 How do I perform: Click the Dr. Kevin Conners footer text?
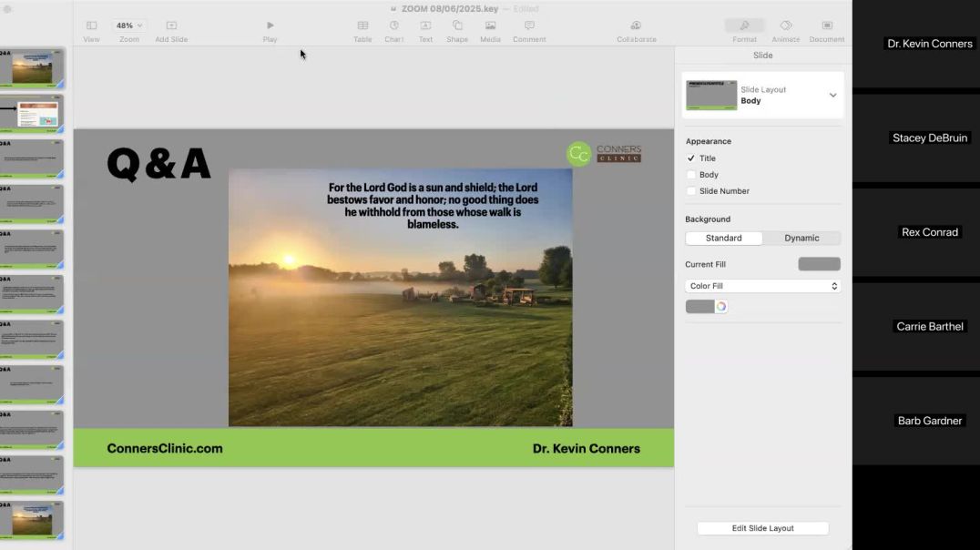coord(587,449)
